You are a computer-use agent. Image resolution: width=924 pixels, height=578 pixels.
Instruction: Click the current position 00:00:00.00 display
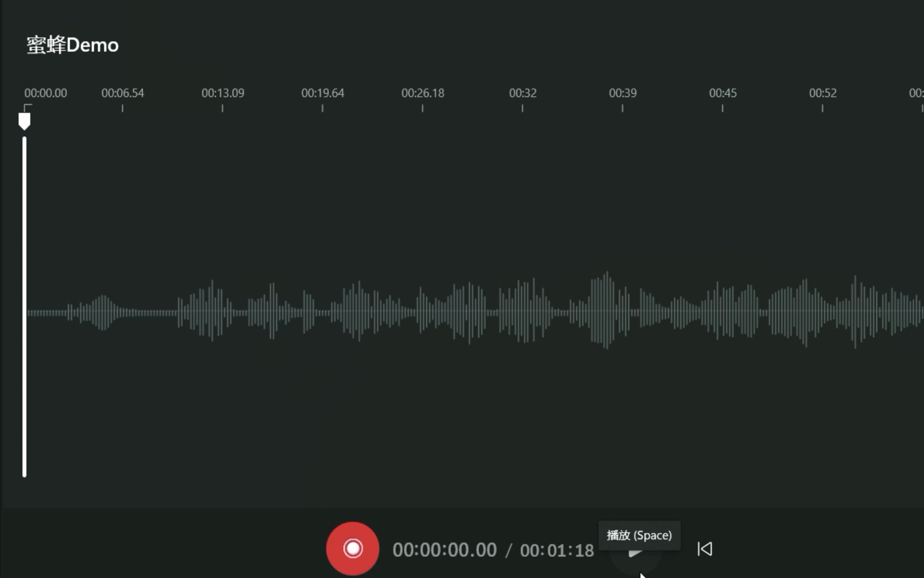click(445, 550)
